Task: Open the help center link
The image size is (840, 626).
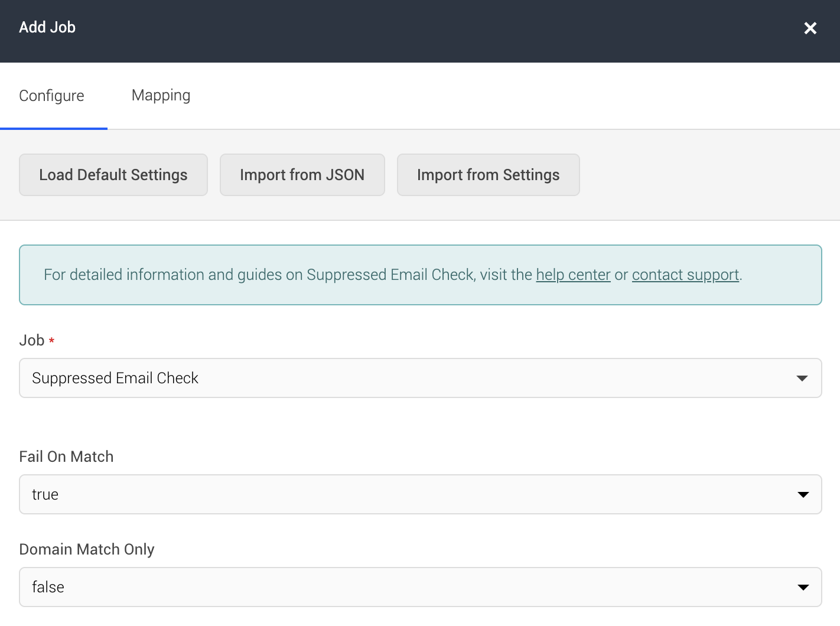Action: pyautogui.click(x=572, y=275)
